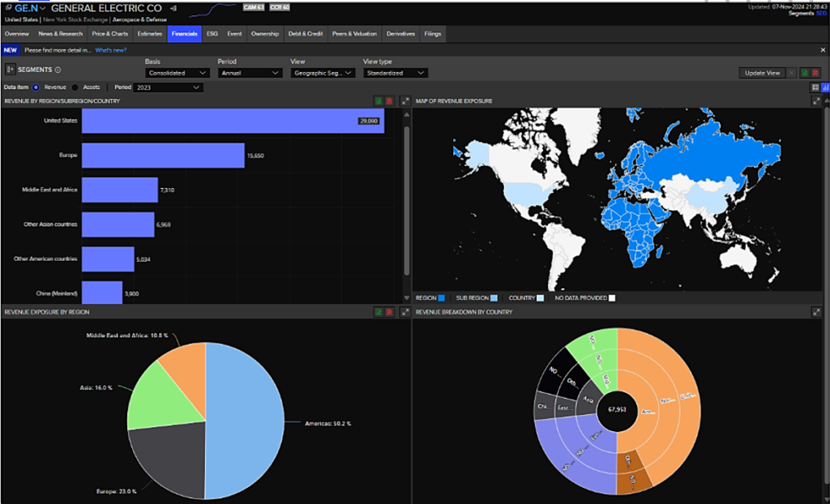
Task: Switch to table view icon
Action: pyautogui.click(x=815, y=88)
